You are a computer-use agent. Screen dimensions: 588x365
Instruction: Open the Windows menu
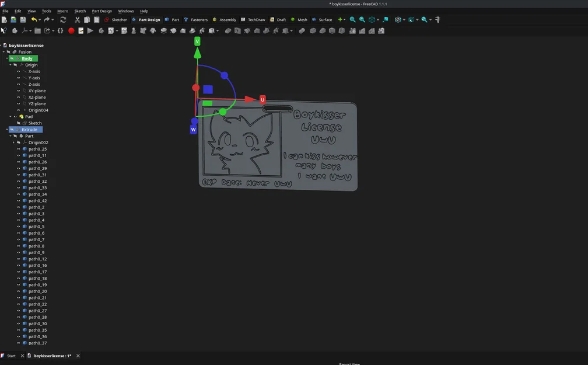coord(126,11)
